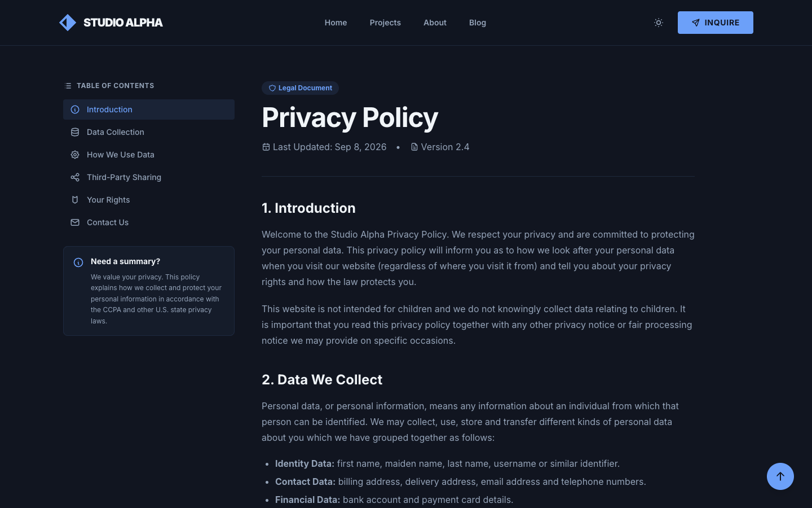The image size is (812, 508).
Task: Toggle the light/dark theme sun icon
Action: (x=658, y=23)
